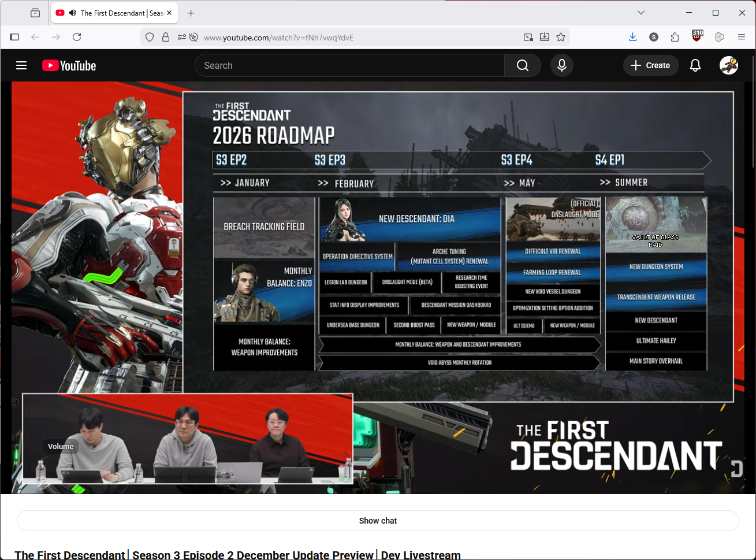The height and width of the screenshot is (560, 756).
Task: Click the Show chat button
Action: (378, 521)
